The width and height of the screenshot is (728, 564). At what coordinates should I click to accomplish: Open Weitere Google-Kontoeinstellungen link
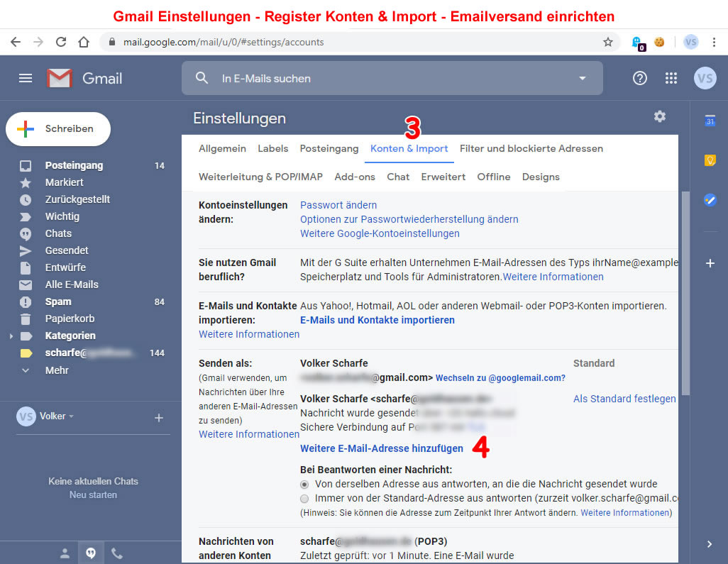[380, 233]
